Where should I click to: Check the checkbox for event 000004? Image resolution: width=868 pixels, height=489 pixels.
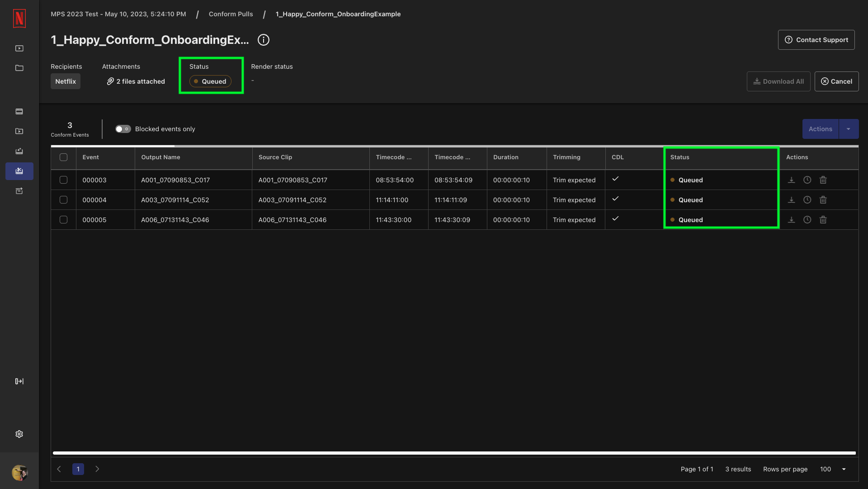click(64, 200)
